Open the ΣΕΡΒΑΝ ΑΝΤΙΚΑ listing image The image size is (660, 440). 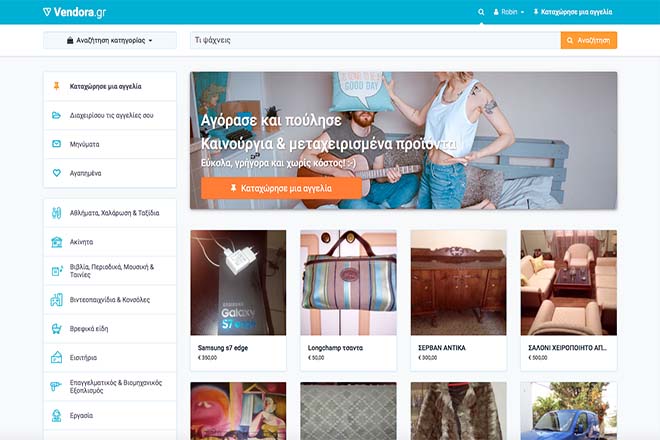click(458, 283)
